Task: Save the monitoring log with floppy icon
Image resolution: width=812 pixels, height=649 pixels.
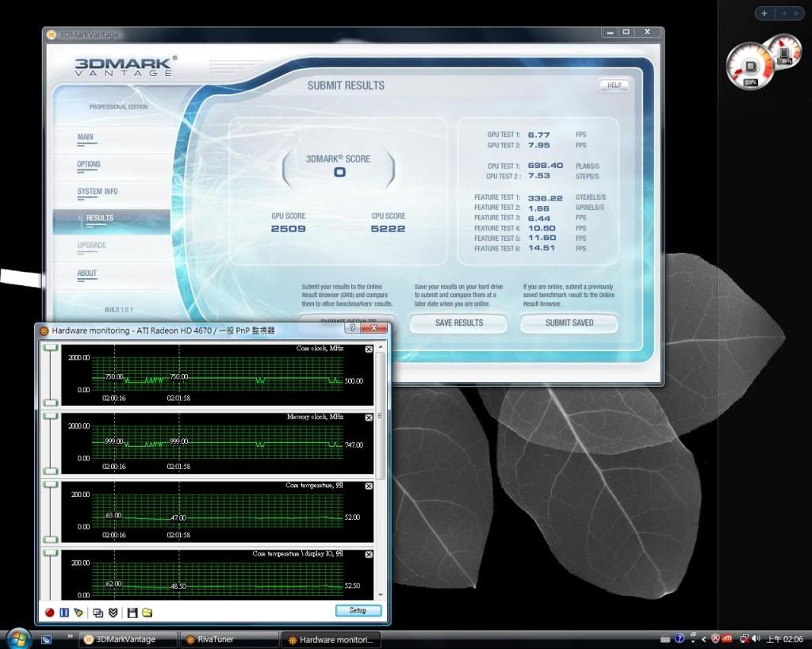Action: pos(132,613)
